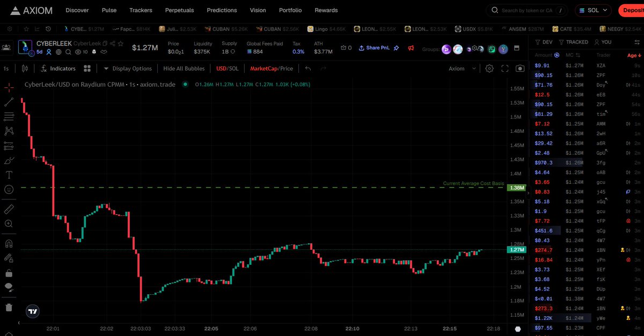
Task: Toggle lock all drawings
Action: point(9,273)
